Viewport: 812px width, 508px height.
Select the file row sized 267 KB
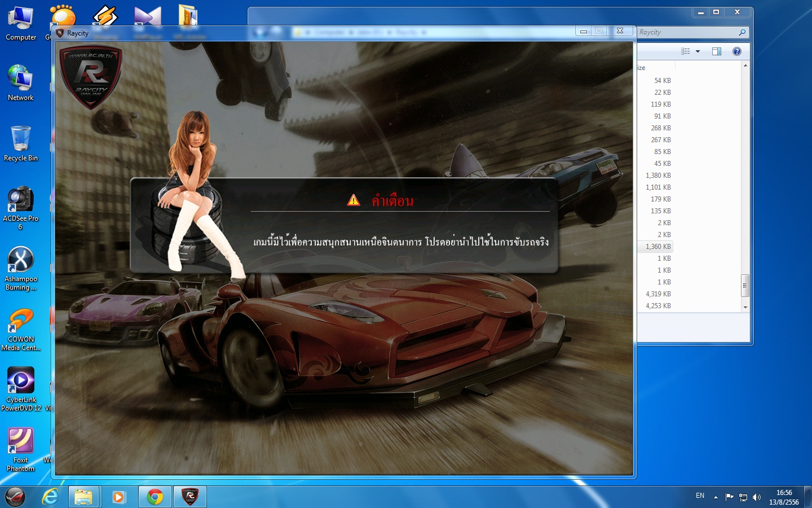655,140
